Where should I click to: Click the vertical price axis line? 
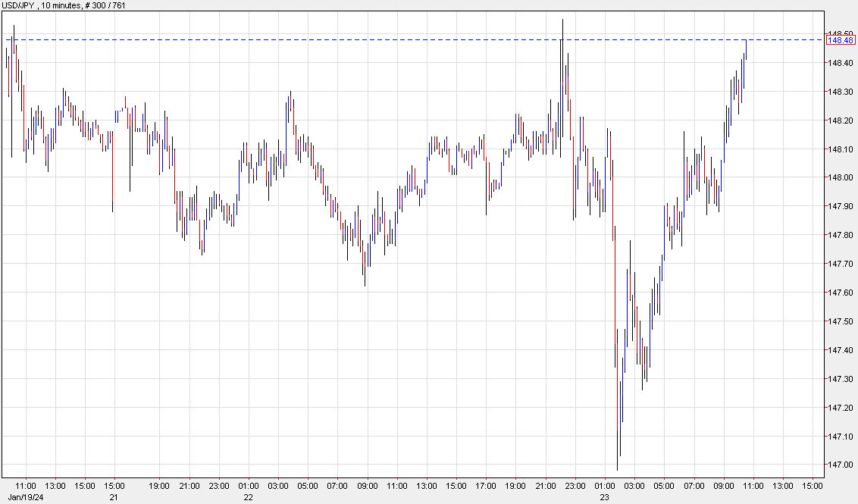point(824,250)
